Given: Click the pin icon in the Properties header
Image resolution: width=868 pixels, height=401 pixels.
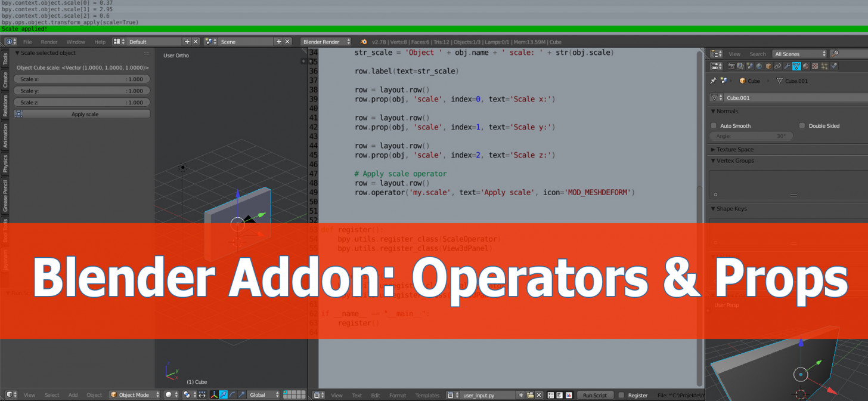Looking at the screenshot, I should click(x=713, y=81).
